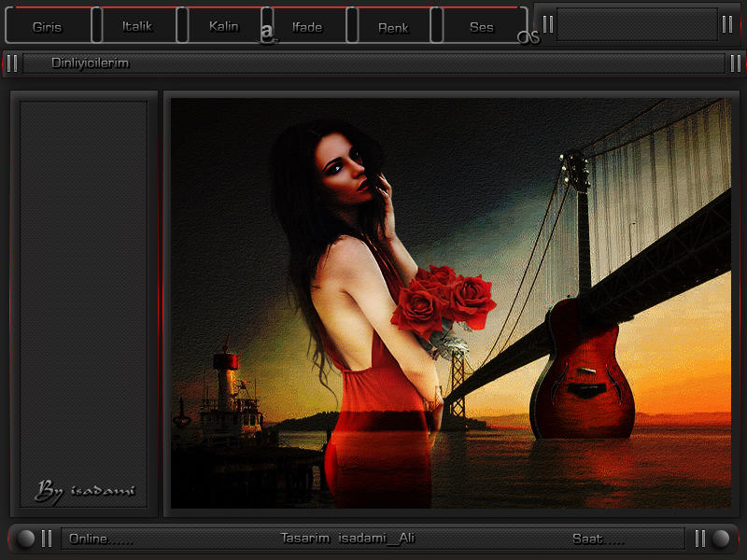The width and height of the screenshot is (747, 560).
Task: Click the Saat clock text
Action: coord(598,539)
